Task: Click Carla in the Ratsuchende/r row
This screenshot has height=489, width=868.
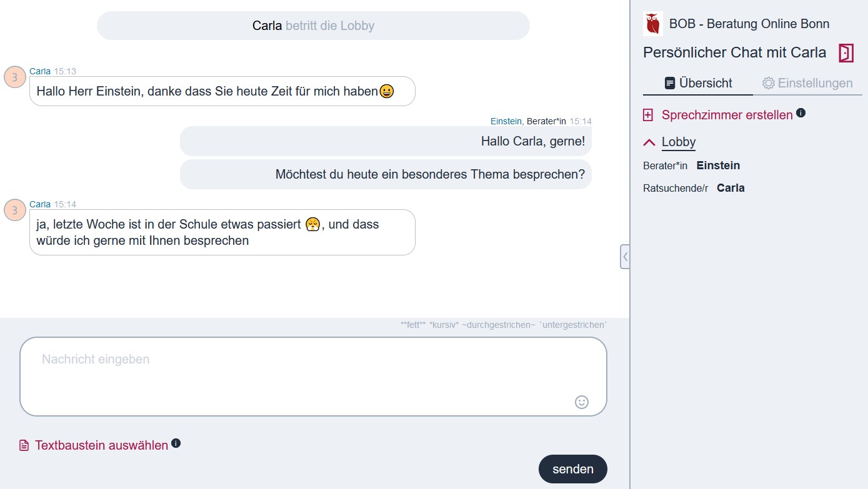Action: [731, 188]
